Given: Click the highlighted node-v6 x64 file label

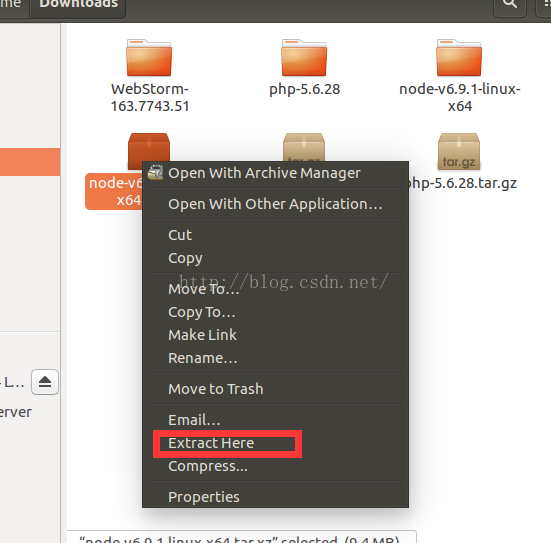Looking at the screenshot, I should click(x=115, y=192).
